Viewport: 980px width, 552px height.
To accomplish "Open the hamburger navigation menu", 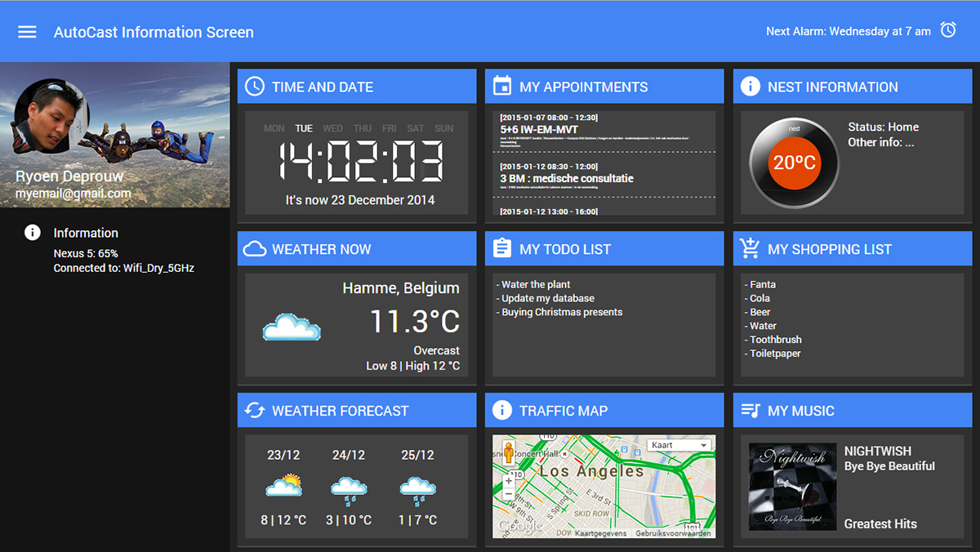I will [27, 32].
